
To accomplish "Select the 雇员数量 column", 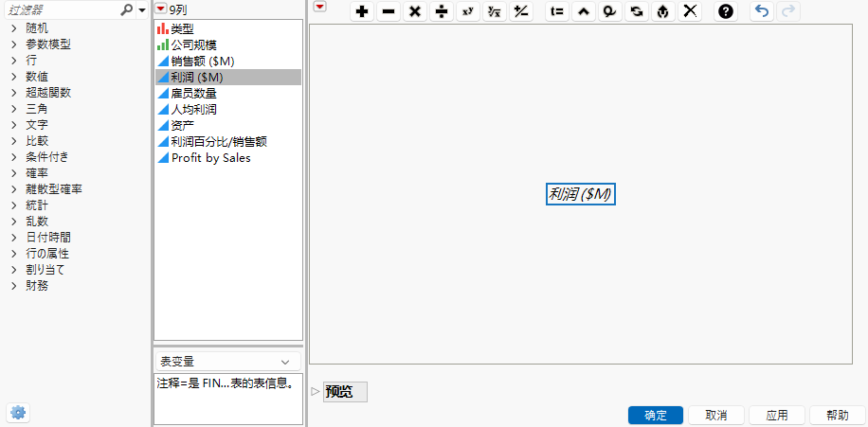I will pyautogui.click(x=228, y=94).
